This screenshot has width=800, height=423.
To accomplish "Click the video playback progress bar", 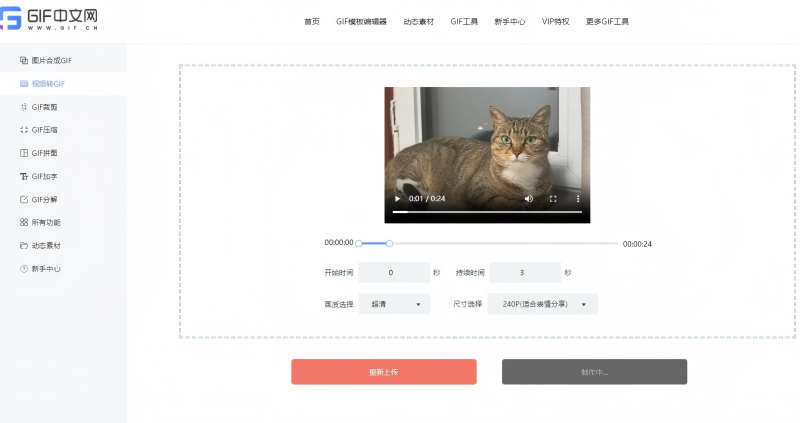I will 487,212.
